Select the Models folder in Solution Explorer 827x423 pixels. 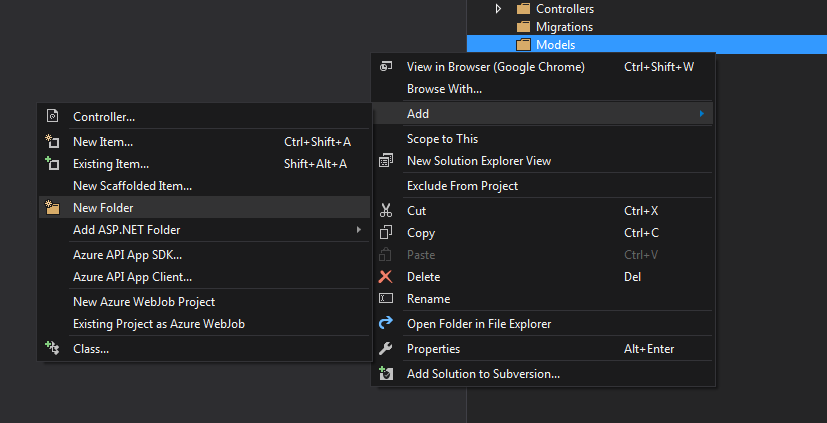pos(555,45)
